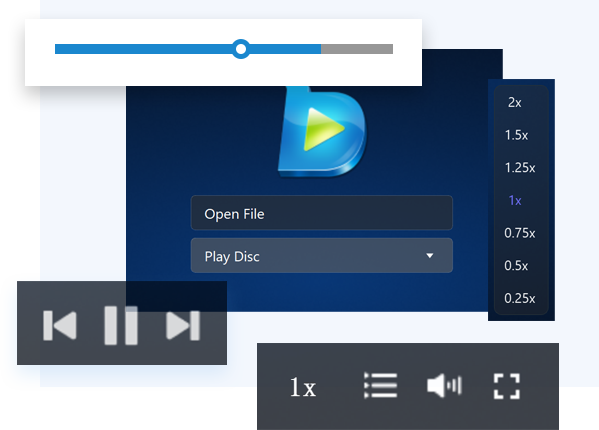Image resolution: width=599 pixels, height=430 pixels.
Task: Open the playlist list icon
Action: [380, 385]
